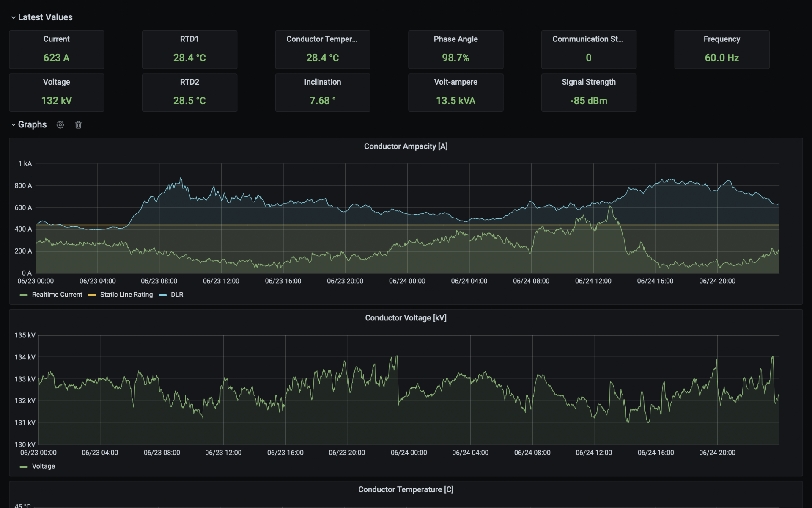Toggle the Static Line Rating legend series
Viewport: 812px width, 508px height.
(x=126, y=294)
